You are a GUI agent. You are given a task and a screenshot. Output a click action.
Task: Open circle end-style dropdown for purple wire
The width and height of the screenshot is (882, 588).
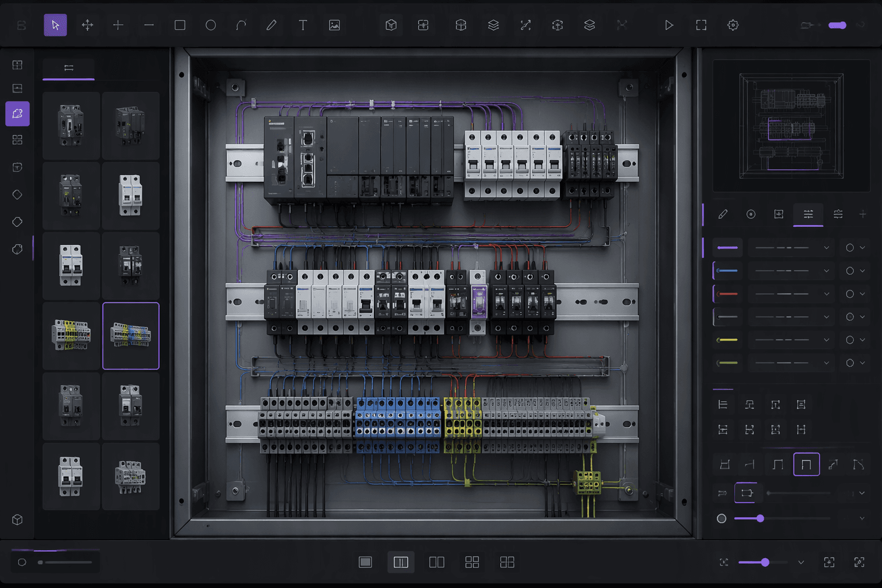pyautogui.click(x=855, y=247)
